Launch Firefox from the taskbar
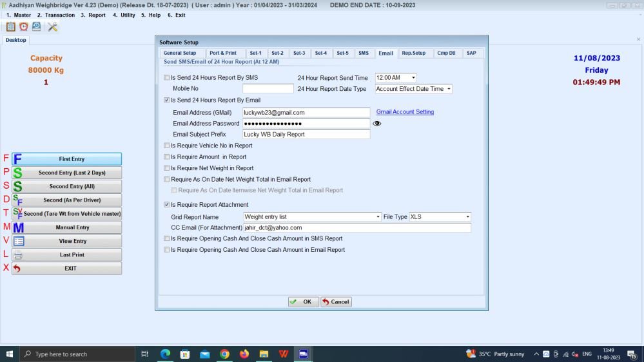The height and width of the screenshot is (362, 644). click(244, 354)
